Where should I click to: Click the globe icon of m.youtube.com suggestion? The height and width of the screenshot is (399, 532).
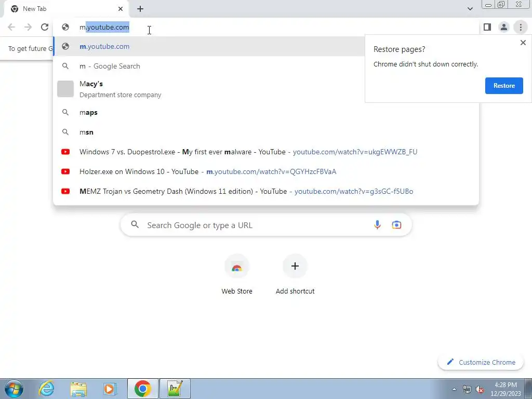pos(65,46)
